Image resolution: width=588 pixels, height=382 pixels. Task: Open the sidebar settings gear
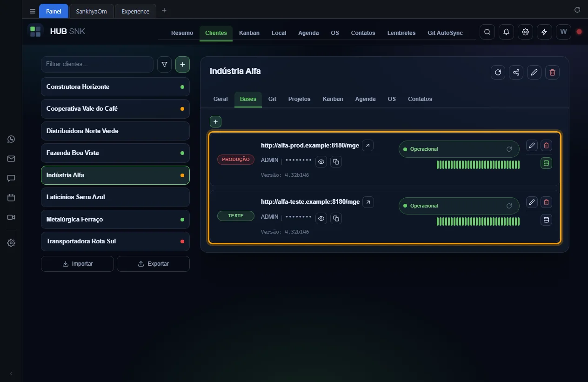[11, 243]
